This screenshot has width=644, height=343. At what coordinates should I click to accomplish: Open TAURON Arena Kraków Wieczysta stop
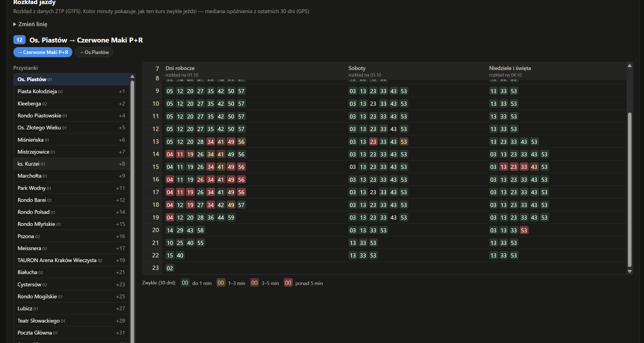click(71, 260)
